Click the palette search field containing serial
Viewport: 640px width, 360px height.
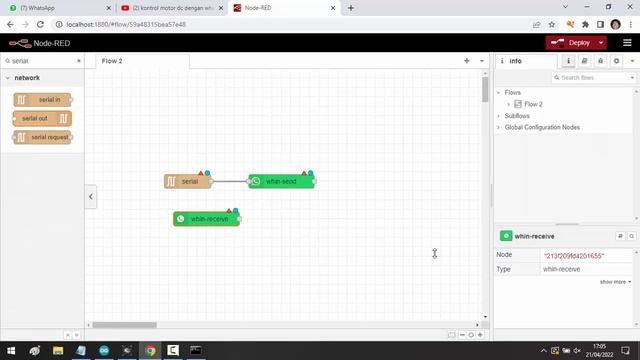[x=42, y=61]
